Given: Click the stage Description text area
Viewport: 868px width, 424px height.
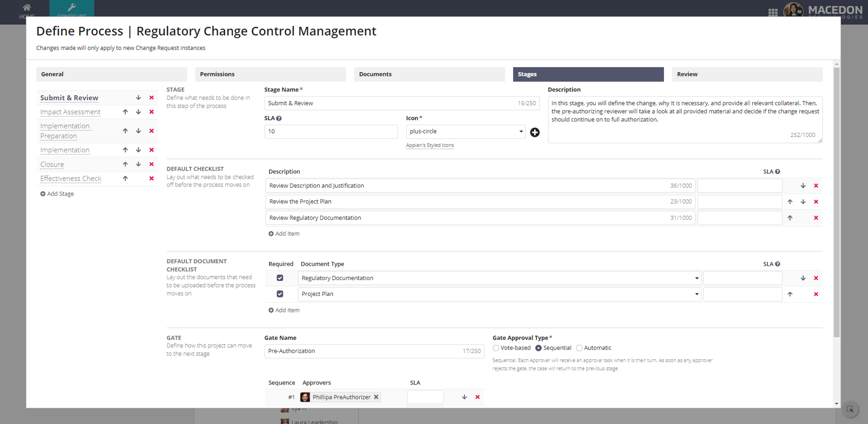Looking at the screenshot, I should pyautogui.click(x=685, y=120).
